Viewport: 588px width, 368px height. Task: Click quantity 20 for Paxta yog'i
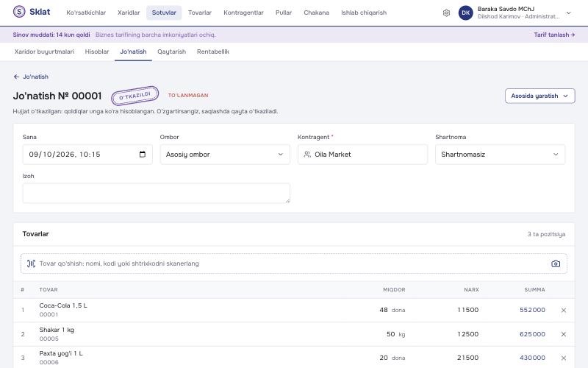click(383, 358)
